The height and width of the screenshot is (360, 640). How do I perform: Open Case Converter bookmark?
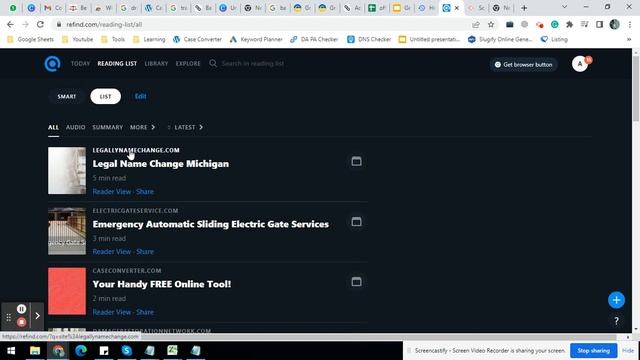coord(198,40)
